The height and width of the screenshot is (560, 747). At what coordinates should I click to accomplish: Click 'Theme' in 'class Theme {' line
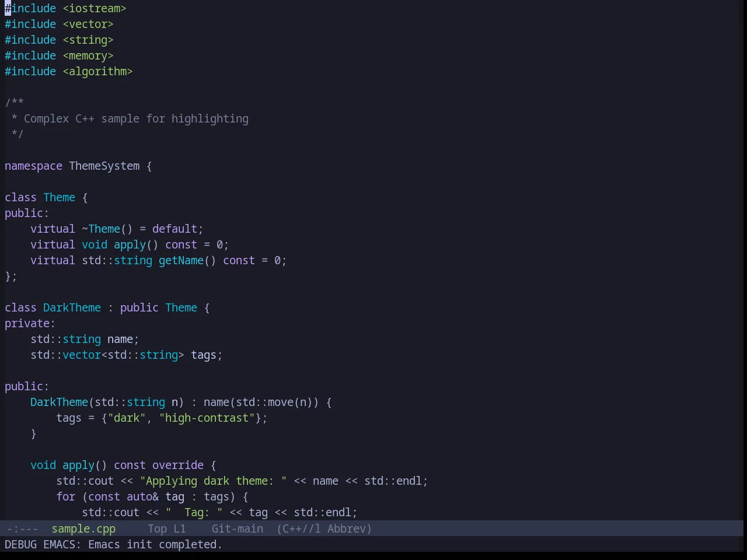(60, 197)
